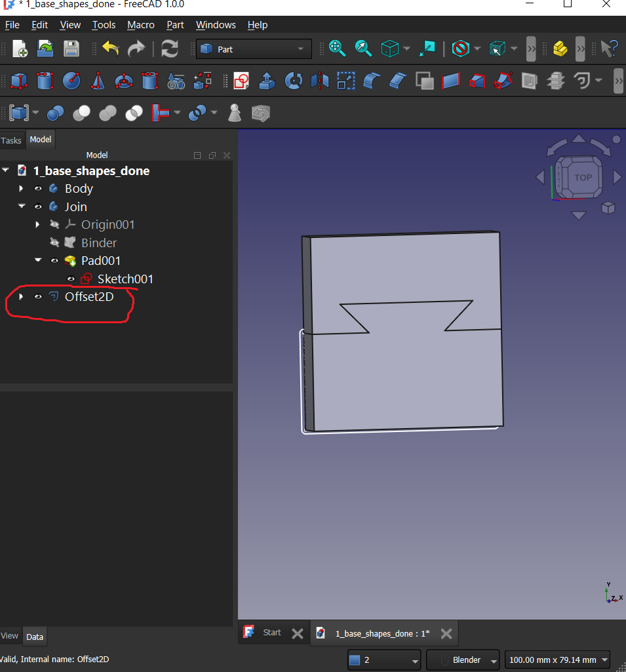Undo the last action
The image size is (626, 672).
[x=111, y=49]
